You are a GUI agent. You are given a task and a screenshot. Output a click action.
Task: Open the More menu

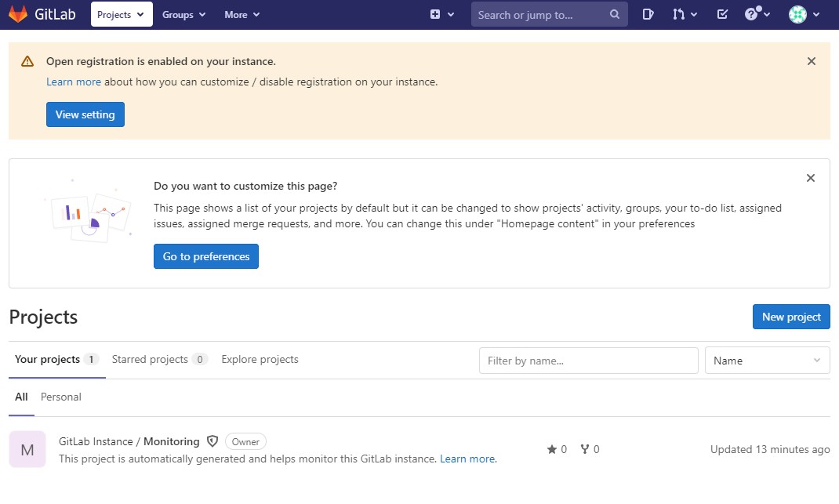pos(242,14)
